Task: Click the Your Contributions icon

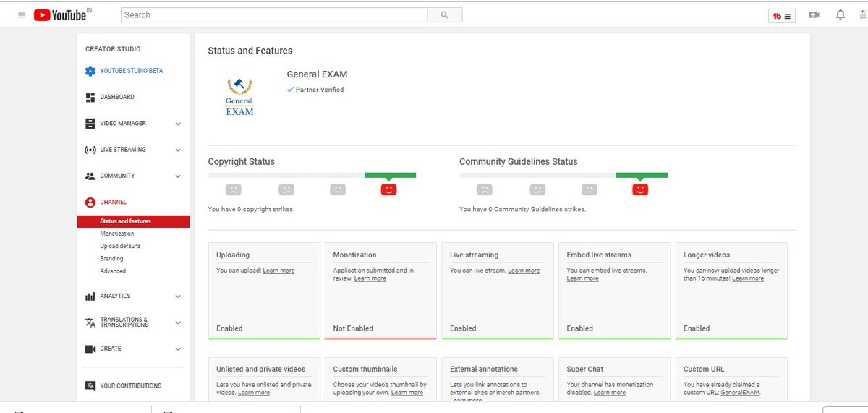Action: 90,386
